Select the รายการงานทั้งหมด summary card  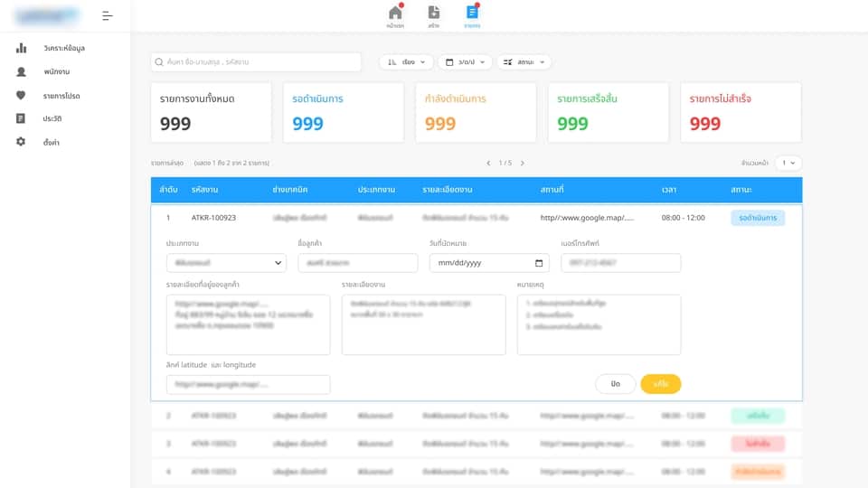212,112
